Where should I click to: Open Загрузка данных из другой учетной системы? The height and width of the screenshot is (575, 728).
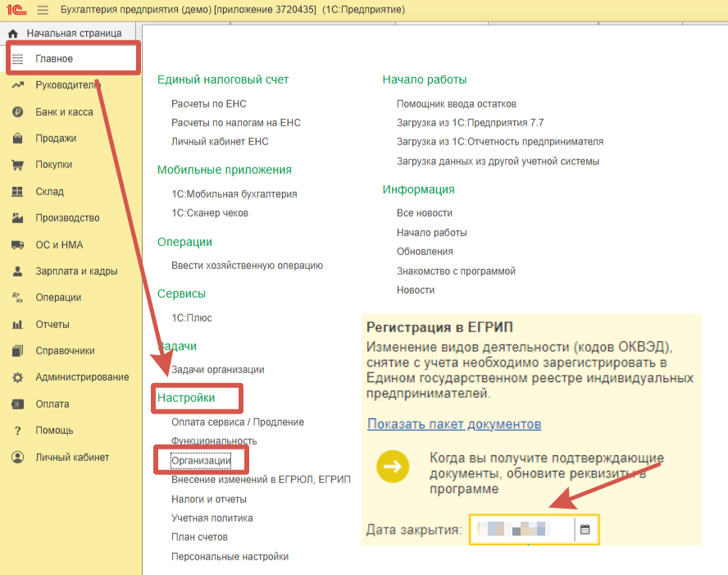(x=498, y=161)
